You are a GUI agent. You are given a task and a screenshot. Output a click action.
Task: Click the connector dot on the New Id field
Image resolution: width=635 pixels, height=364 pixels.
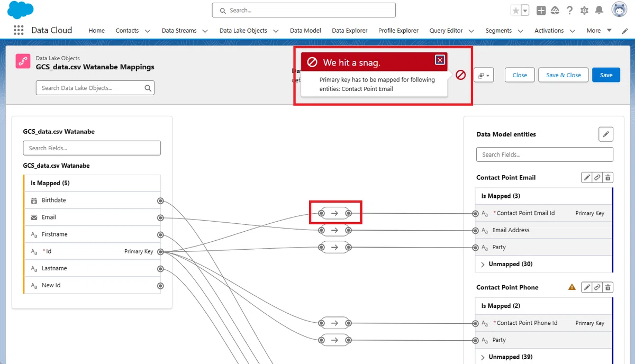coord(160,286)
